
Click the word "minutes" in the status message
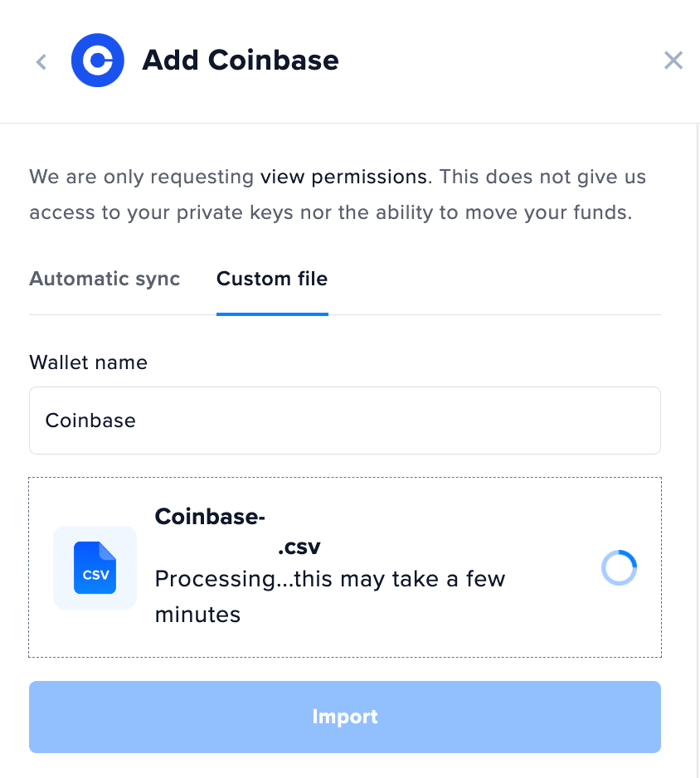(197, 615)
